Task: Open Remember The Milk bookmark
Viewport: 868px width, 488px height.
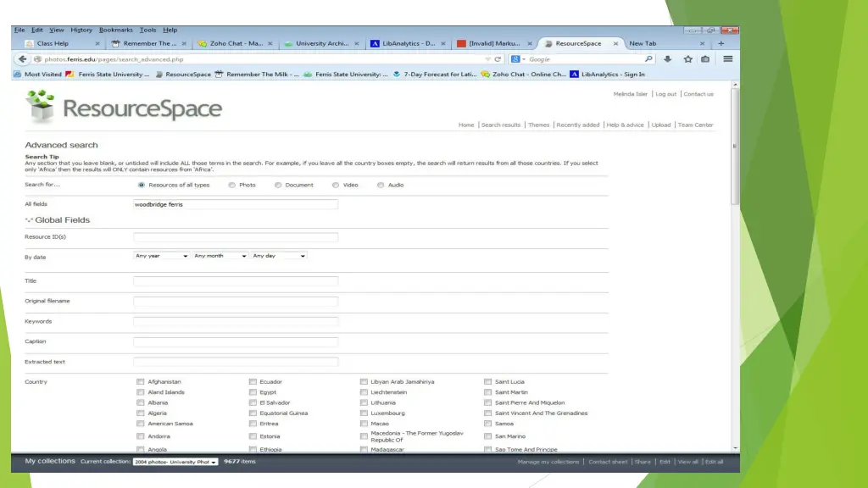Action: tap(257, 75)
